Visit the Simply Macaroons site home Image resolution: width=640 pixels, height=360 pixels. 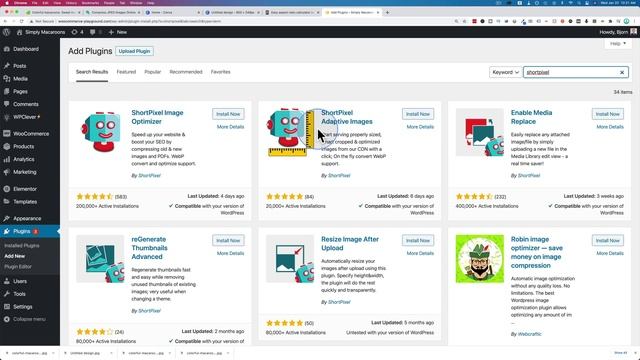click(x=41, y=32)
